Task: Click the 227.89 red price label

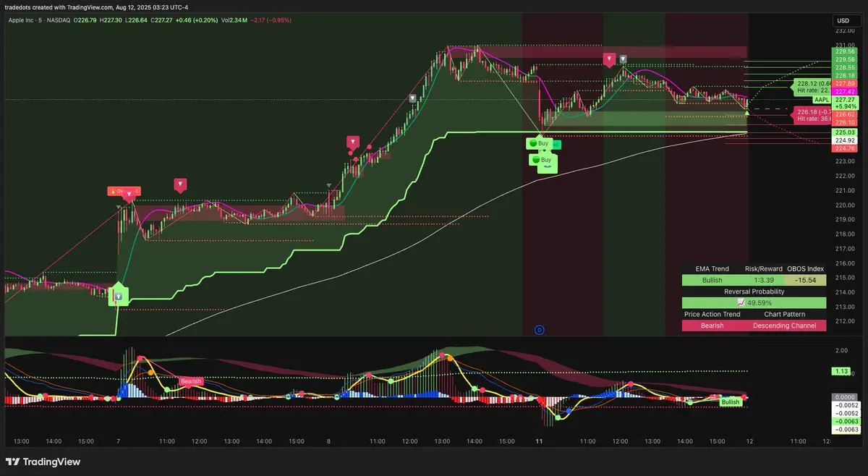Action: click(x=845, y=84)
